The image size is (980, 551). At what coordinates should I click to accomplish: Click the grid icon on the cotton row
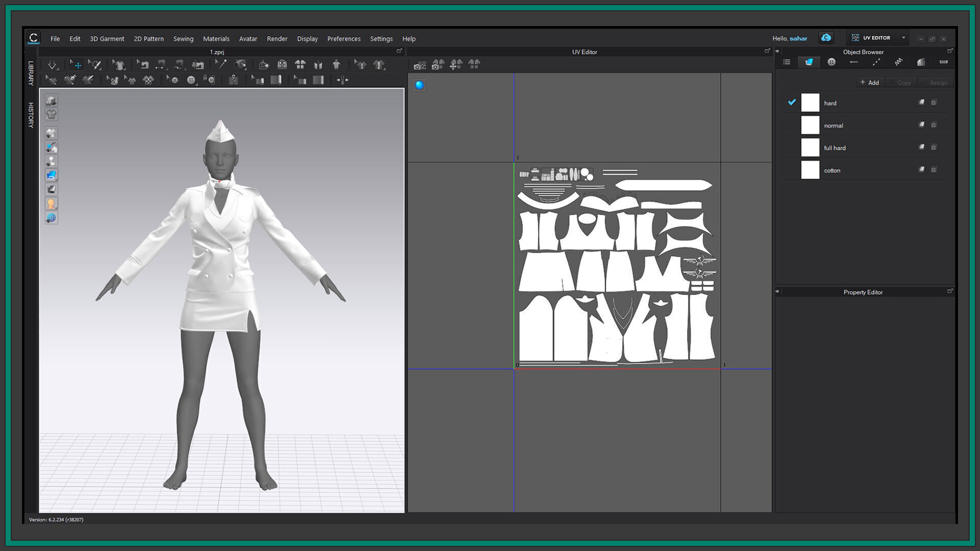pyautogui.click(x=934, y=170)
